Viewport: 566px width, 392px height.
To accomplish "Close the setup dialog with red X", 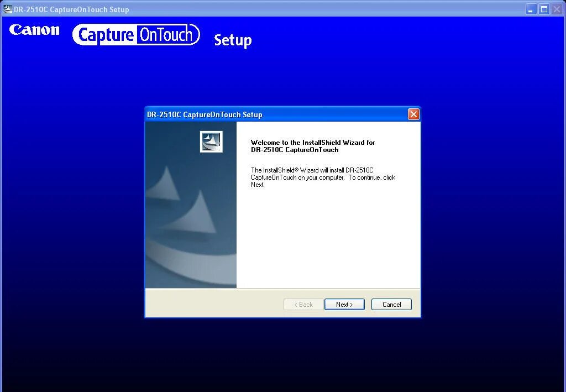I will 413,114.
